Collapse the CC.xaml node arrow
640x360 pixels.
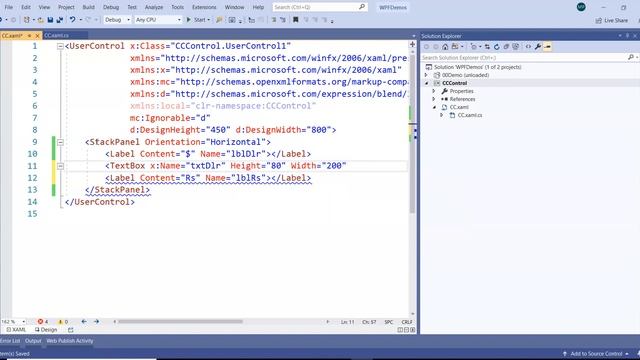click(x=434, y=107)
